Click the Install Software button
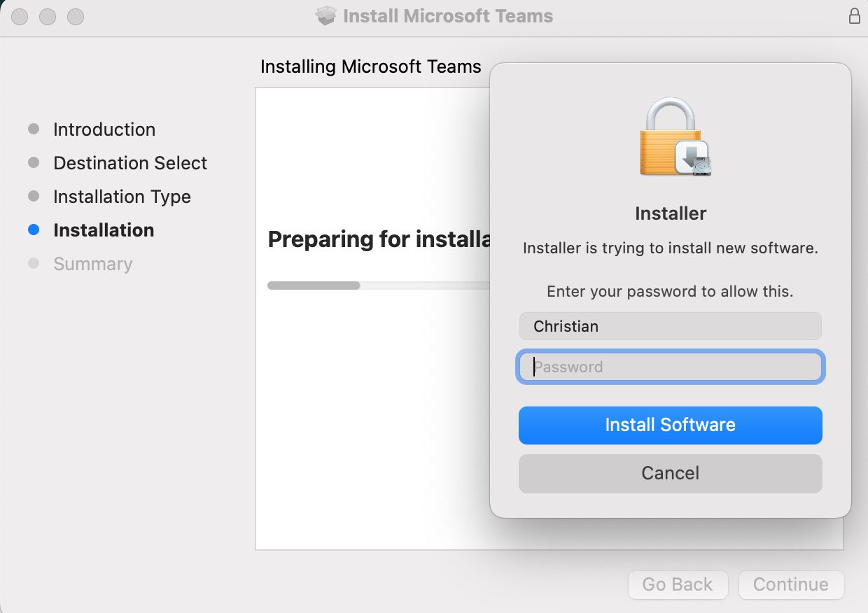 pos(670,425)
